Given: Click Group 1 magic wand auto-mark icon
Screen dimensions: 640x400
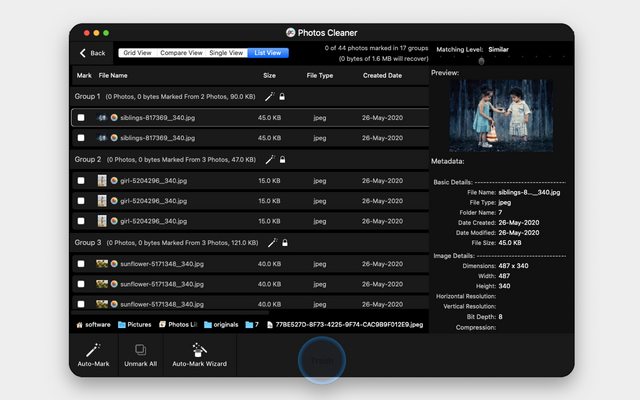Looking at the screenshot, I should 270,96.
